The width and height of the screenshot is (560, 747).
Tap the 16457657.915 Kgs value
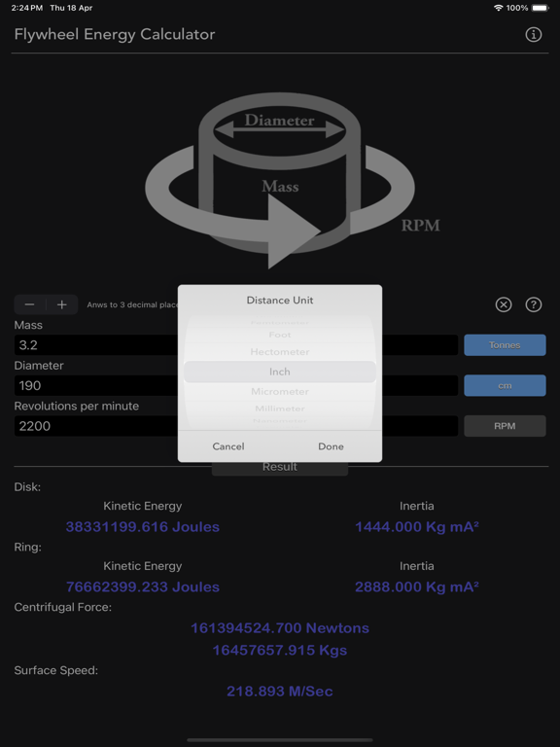pos(280,651)
